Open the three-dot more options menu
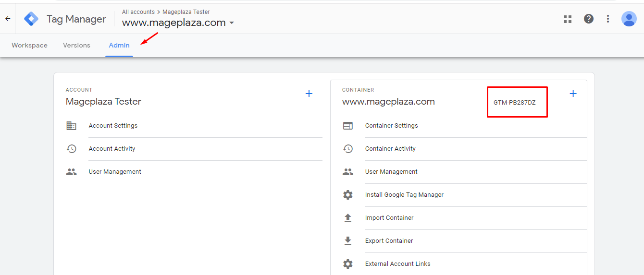This screenshot has width=644, height=275. 608,19
